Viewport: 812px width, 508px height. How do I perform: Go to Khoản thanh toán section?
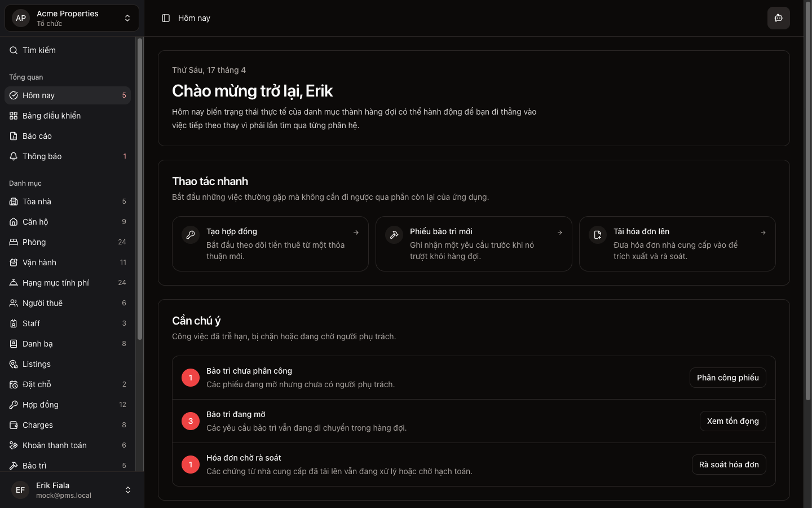click(54, 445)
